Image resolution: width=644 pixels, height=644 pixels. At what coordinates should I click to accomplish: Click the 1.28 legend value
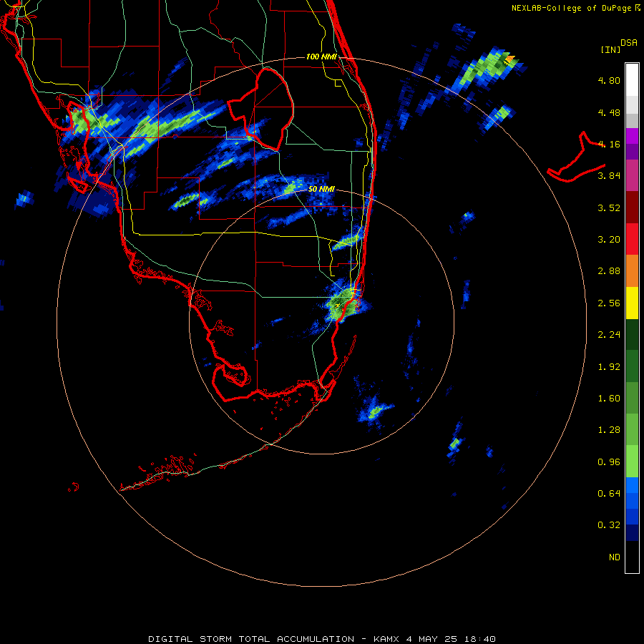(609, 430)
